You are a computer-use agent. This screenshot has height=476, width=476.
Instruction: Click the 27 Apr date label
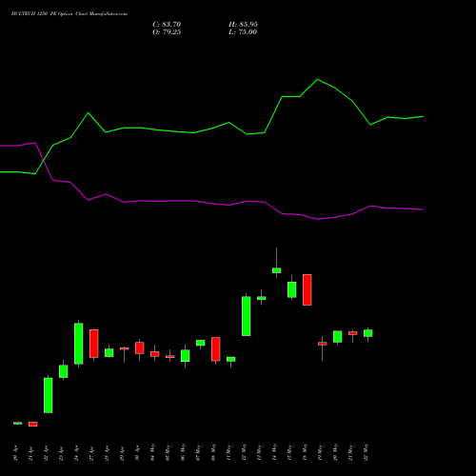click(x=92, y=453)
